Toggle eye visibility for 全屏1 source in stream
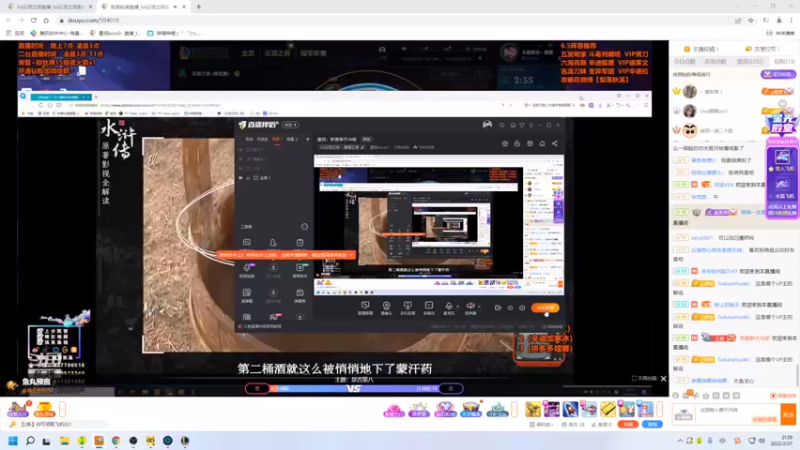Screen dimensions: 800x450 tap(241, 178)
